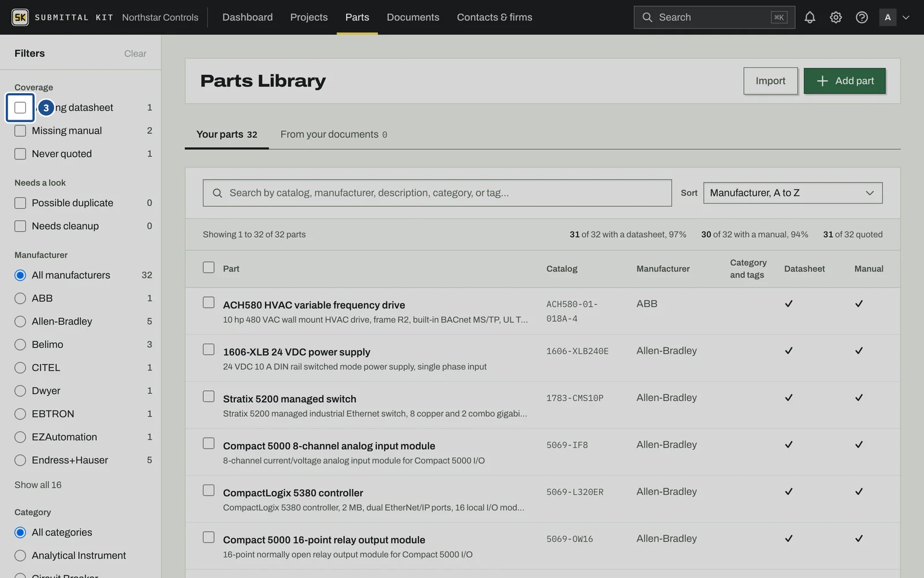Viewport: 924px width, 578px height.
Task: Select the Analytical Instrument category radio
Action: click(20, 555)
